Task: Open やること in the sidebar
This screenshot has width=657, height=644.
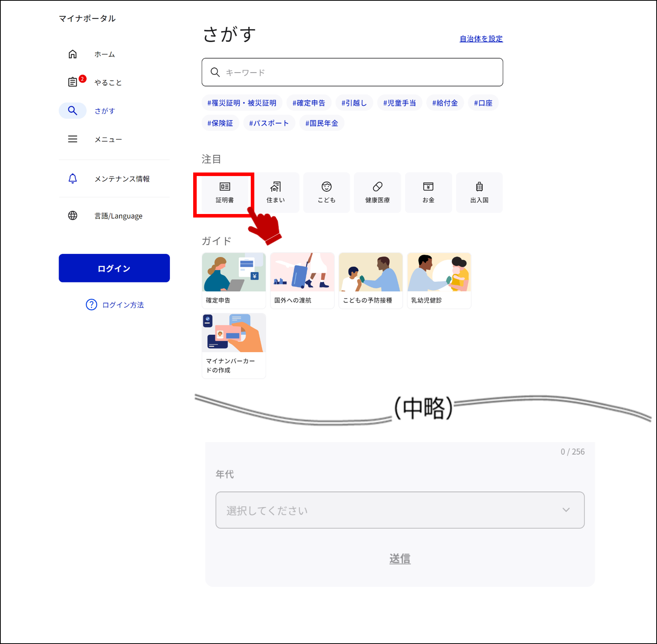Action: pos(108,82)
